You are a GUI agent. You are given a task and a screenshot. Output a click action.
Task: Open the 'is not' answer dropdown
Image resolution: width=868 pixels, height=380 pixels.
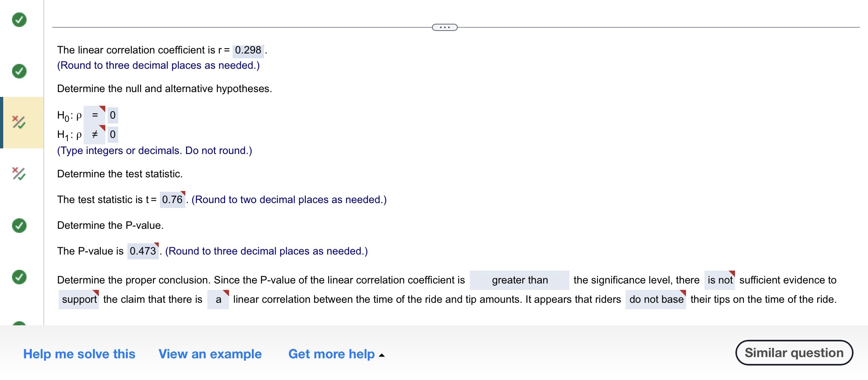coord(721,280)
